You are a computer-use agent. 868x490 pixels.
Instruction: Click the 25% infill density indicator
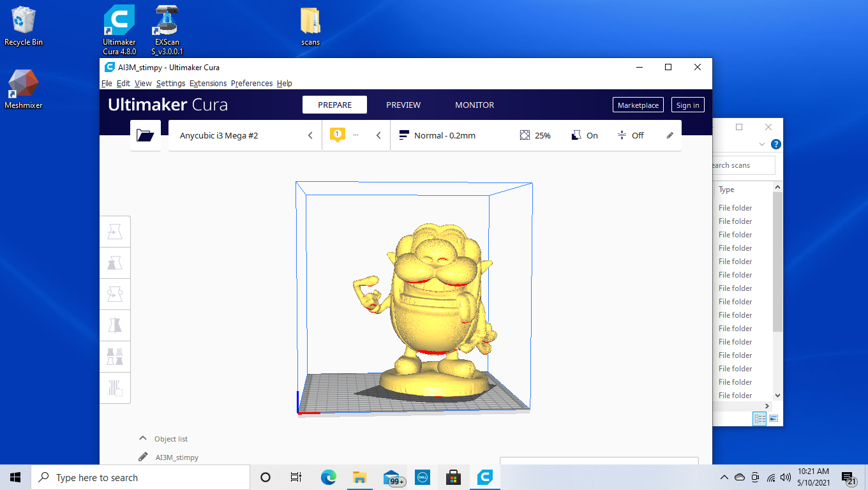[535, 135]
